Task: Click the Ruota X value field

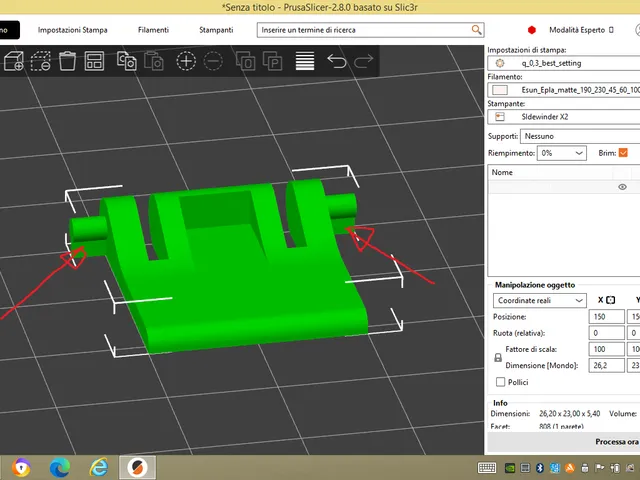Action: (x=607, y=333)
